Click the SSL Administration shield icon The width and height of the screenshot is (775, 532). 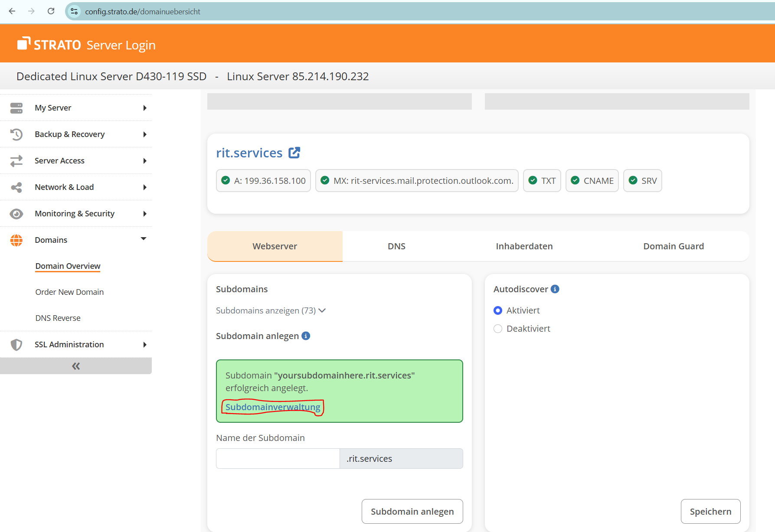[x=16, y=345]
